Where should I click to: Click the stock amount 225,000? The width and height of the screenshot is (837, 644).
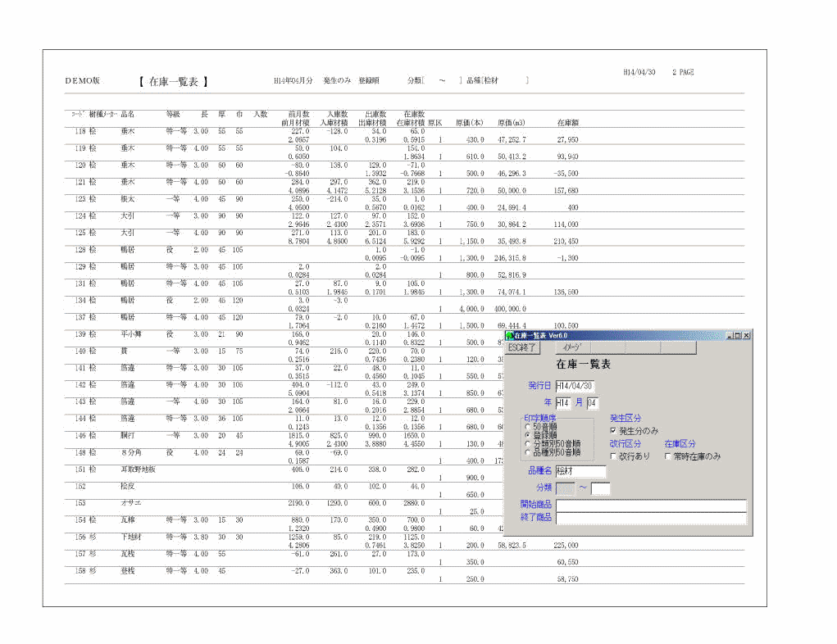(x=566, y=546)
